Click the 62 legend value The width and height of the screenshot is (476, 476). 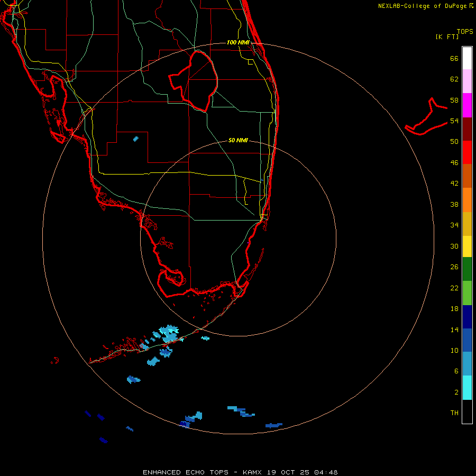(454, 79)
